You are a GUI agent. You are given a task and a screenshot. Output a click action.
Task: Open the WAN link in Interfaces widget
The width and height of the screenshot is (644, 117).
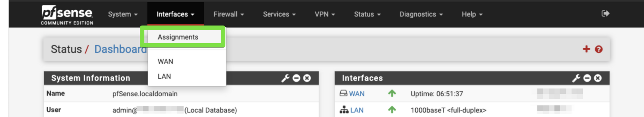357,94
